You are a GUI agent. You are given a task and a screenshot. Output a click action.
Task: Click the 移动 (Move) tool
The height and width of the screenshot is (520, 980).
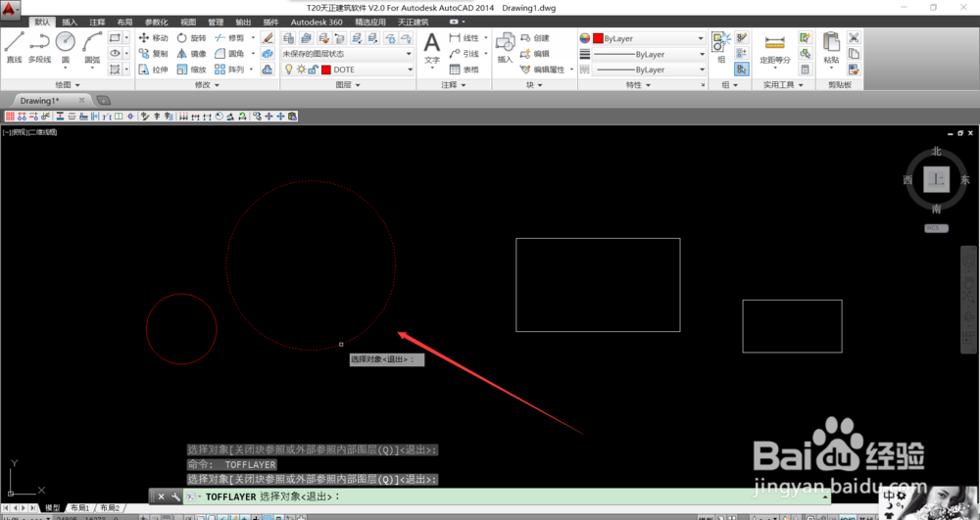click(153, 38)
